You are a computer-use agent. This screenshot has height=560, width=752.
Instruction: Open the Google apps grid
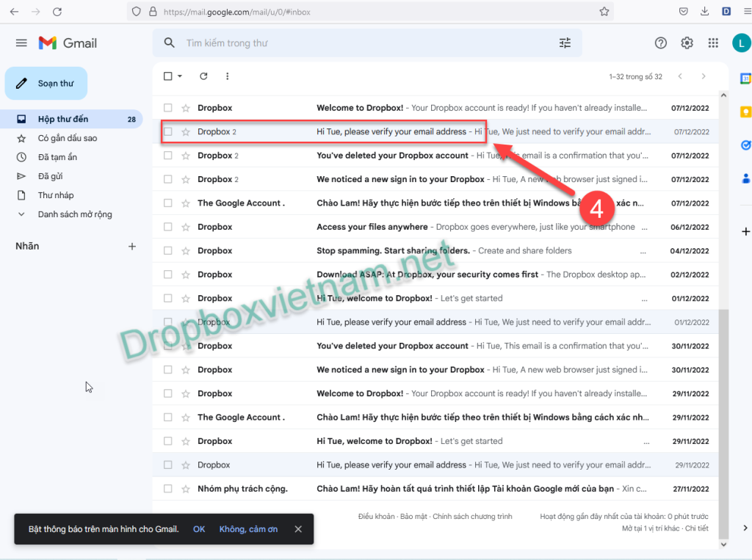(713, 43)
